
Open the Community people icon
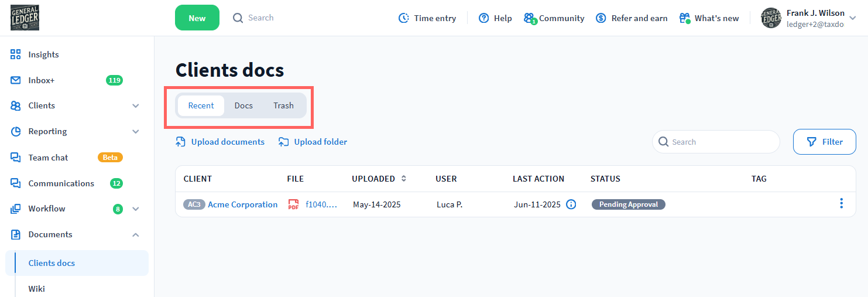(x=529, y=18)
